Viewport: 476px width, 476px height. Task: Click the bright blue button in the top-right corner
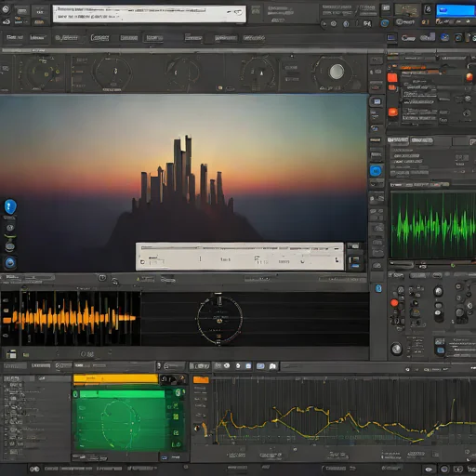(x=455, y=10)
